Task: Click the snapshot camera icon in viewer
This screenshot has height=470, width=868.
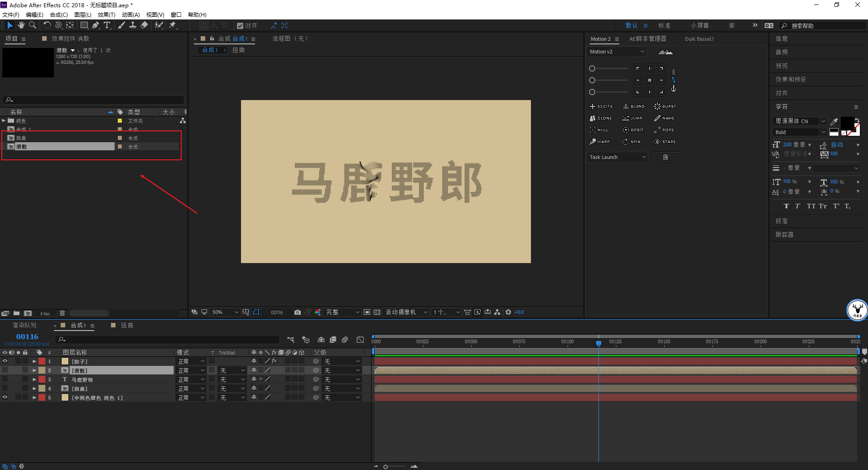Action: 297,312
